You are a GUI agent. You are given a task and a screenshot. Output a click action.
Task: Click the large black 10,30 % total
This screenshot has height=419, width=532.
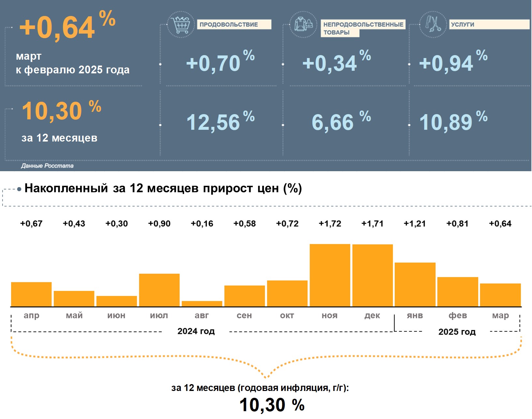pyautogui.click(x=272, y=405)
